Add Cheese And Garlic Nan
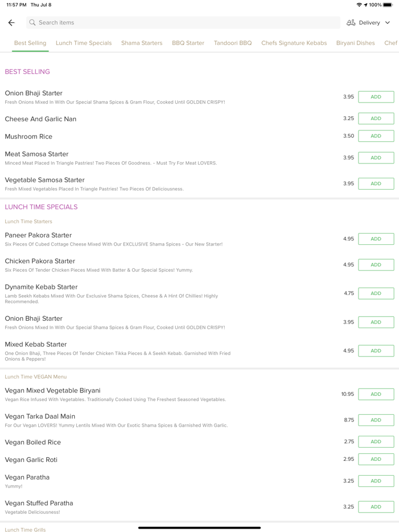 point(376,118)
